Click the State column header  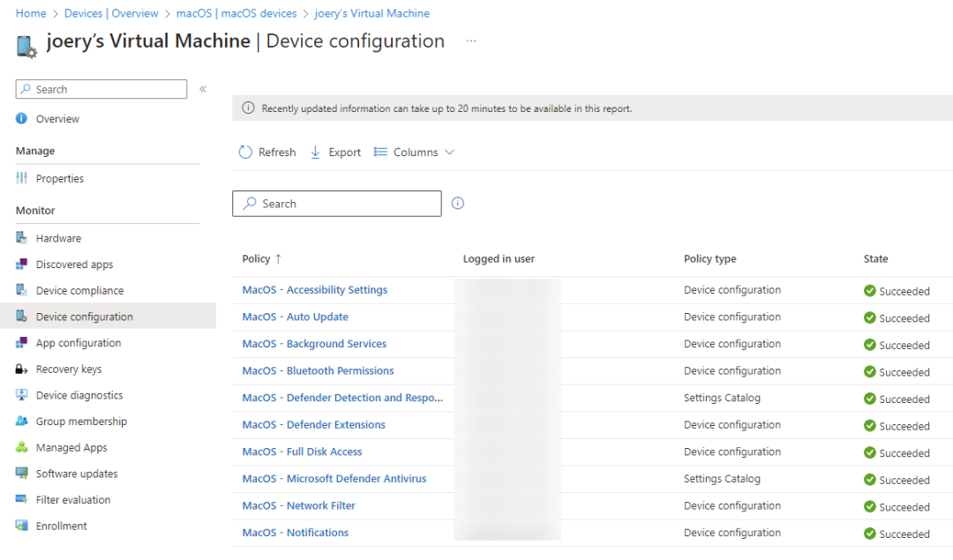pyautogui.click(x=875, y=258)
